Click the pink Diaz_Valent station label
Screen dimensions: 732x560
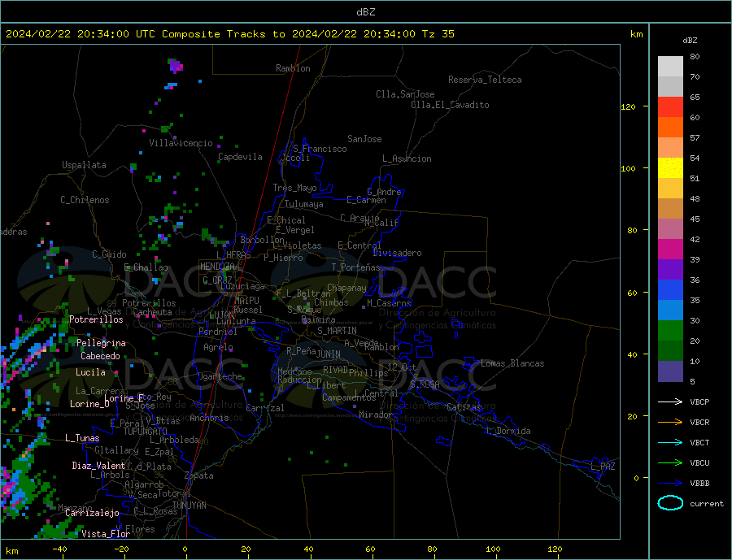click(98, 466)
